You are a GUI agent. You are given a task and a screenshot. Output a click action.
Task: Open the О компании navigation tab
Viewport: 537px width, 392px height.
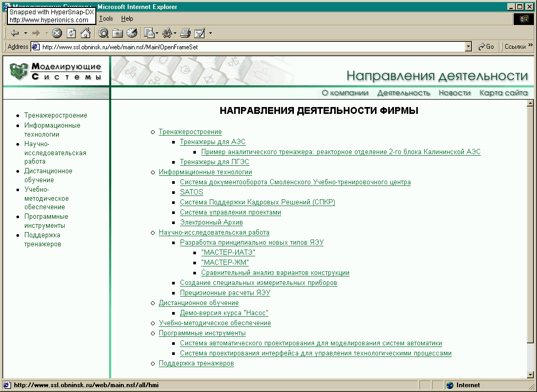(345, 93)
